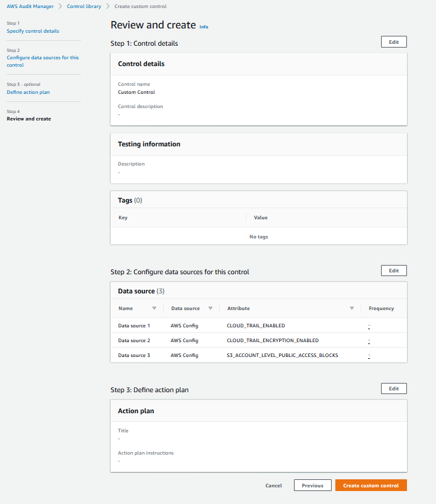The height and width of the screenshot is (504, 436).
Task: Open Info link next to Review and create
Action: point(204,27)
